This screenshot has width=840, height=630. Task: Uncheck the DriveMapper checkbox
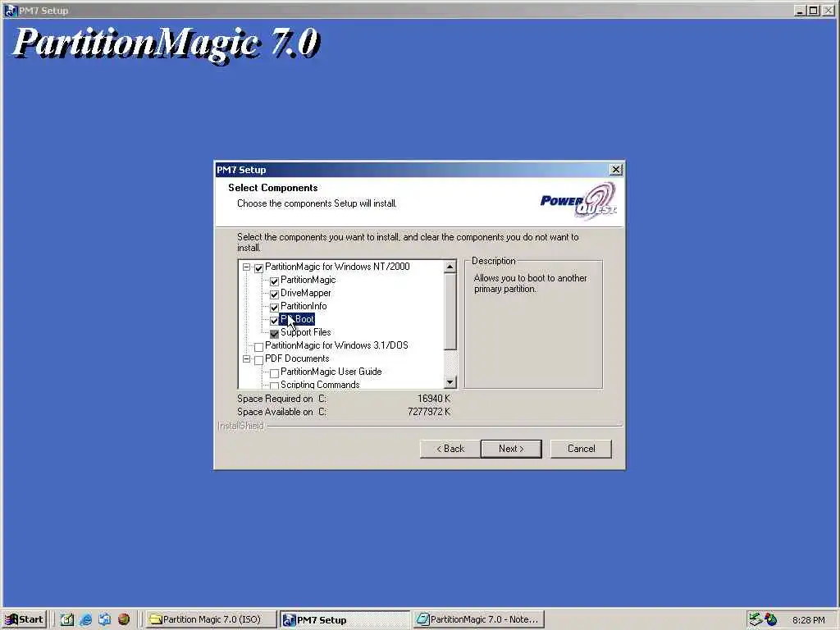(x=274, y=294)
